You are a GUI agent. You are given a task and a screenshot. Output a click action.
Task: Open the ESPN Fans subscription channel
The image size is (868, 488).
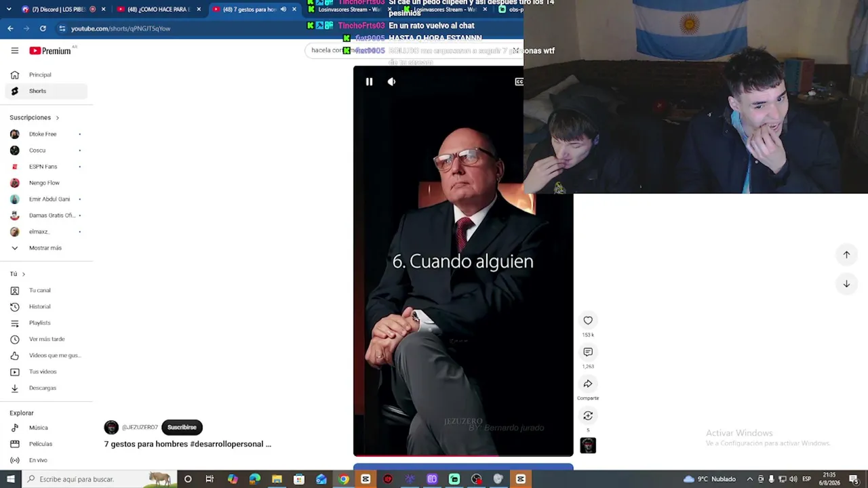46,167
